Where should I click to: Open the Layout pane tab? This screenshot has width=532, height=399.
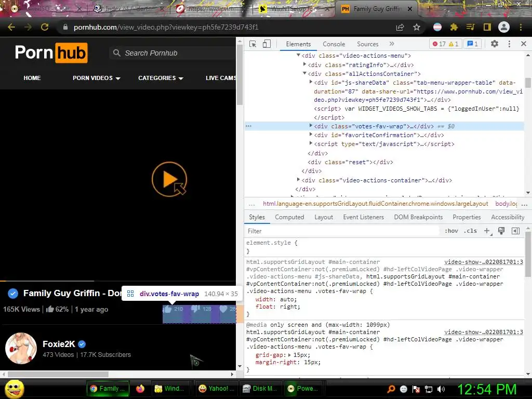pyautogui.click(x=324, y=217)
